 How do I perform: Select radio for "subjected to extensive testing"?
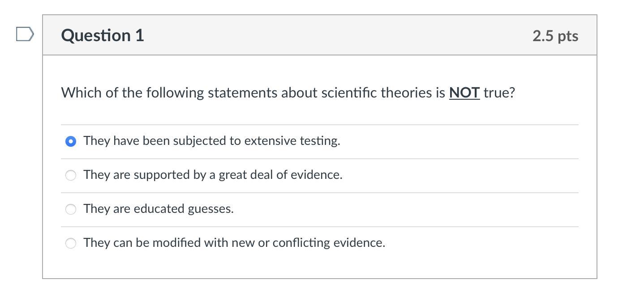coord(71,141)
